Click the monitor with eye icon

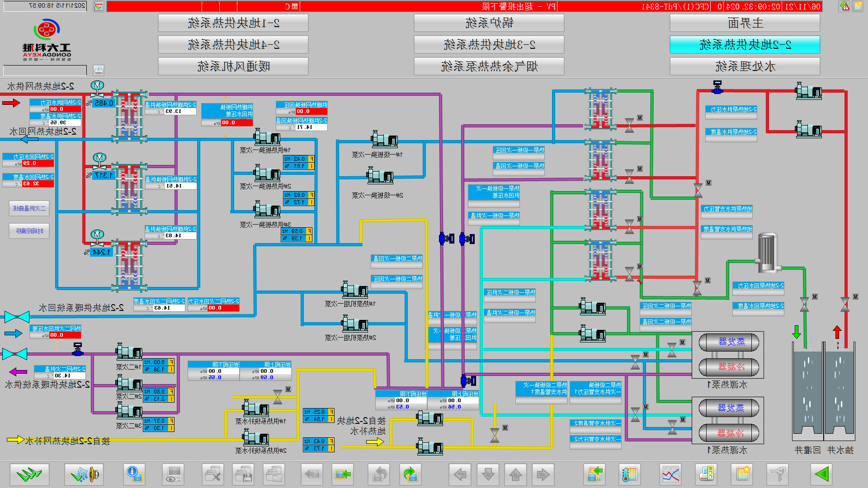[174, 474]
